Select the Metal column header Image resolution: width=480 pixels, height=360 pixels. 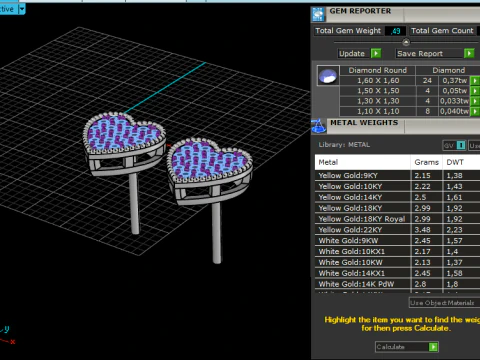click(362, 162)
